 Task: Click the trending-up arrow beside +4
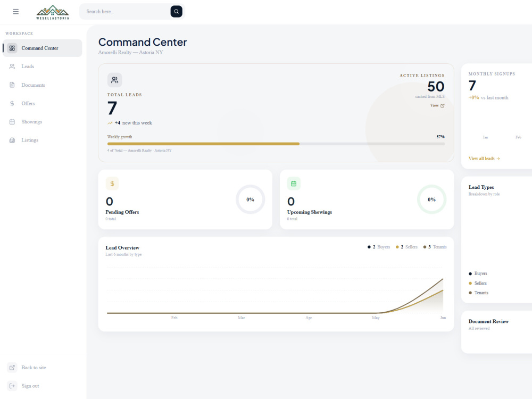pyautogui.click(x=110, y=123)
